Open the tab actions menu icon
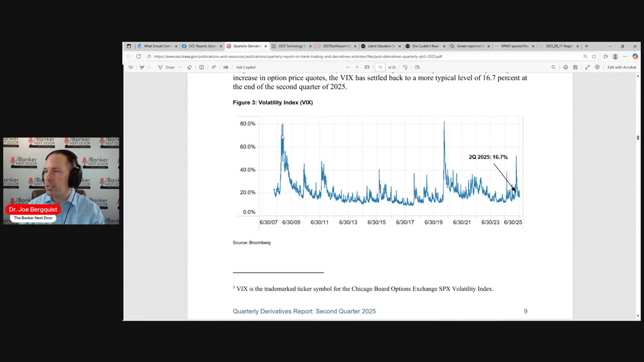This screenshot has width=644, height=362. (x=128, y=46)
